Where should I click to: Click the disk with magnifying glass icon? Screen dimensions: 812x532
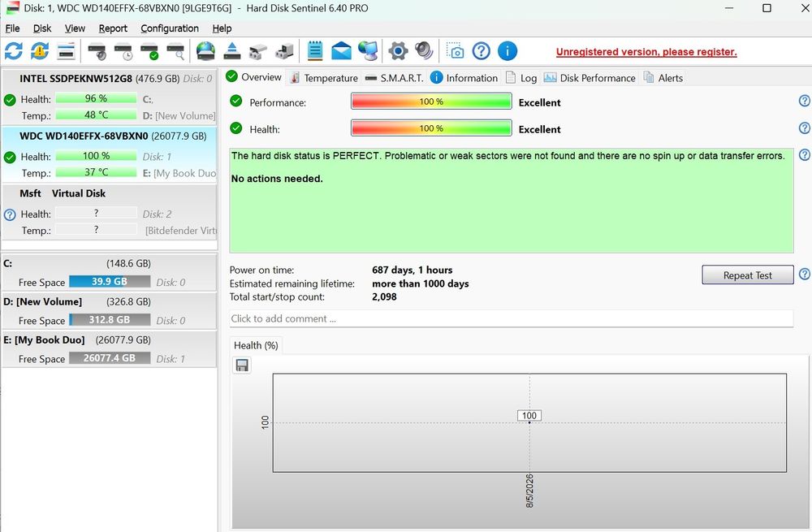176,51
